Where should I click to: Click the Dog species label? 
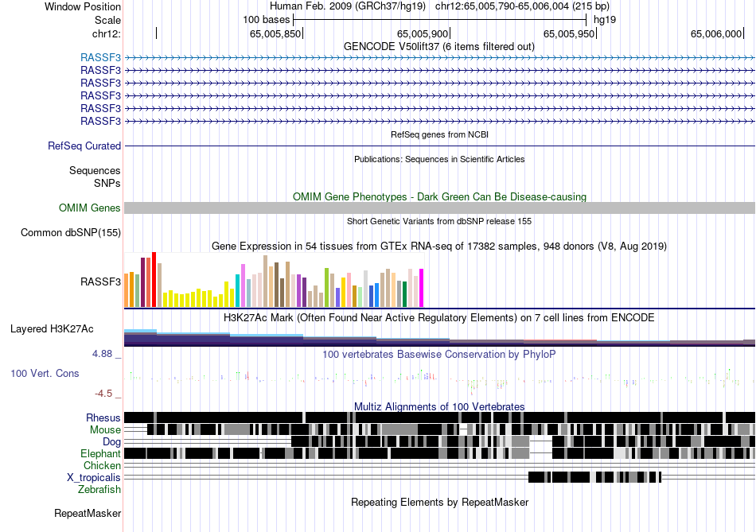click(x=111, y=442)
